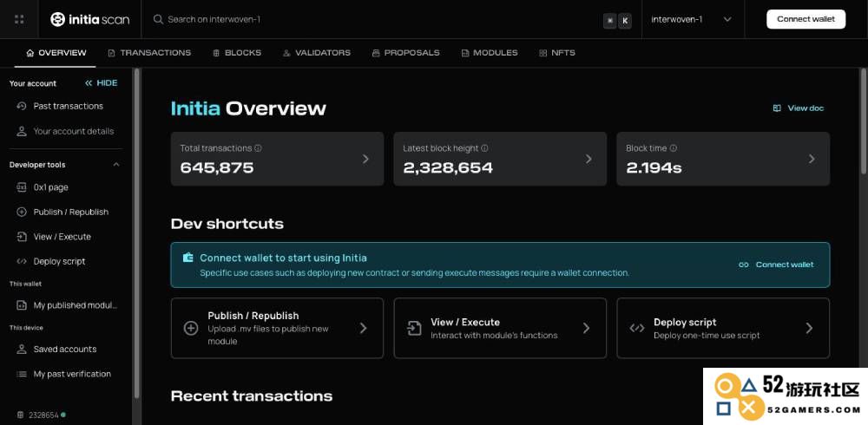The height and width of the screenshot is (425, 868).
Task: Open the Blocks tab
Action: click(x=237, y=53)
